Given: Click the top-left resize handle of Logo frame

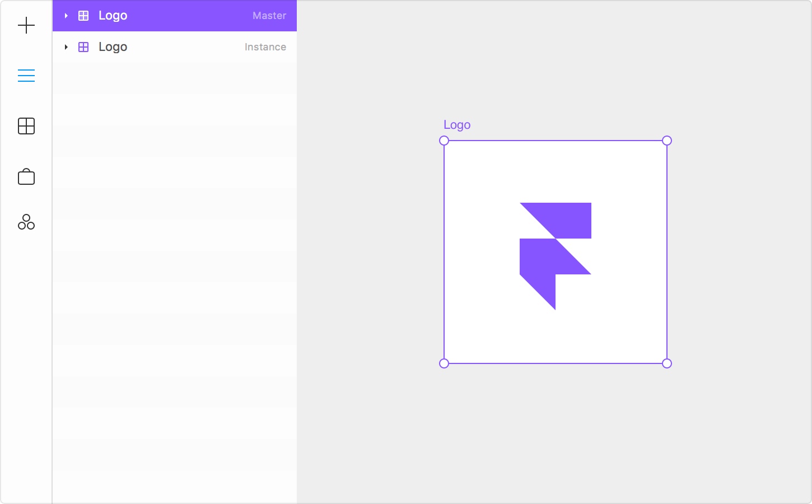Looking at the screenshot, I should 444,141.
